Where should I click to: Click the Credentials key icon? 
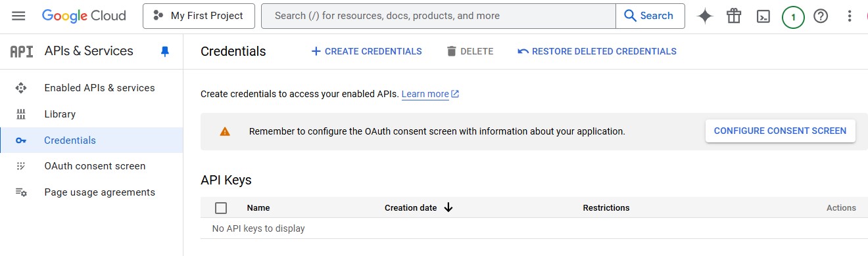pyautogui.click(x=20, y=140)
